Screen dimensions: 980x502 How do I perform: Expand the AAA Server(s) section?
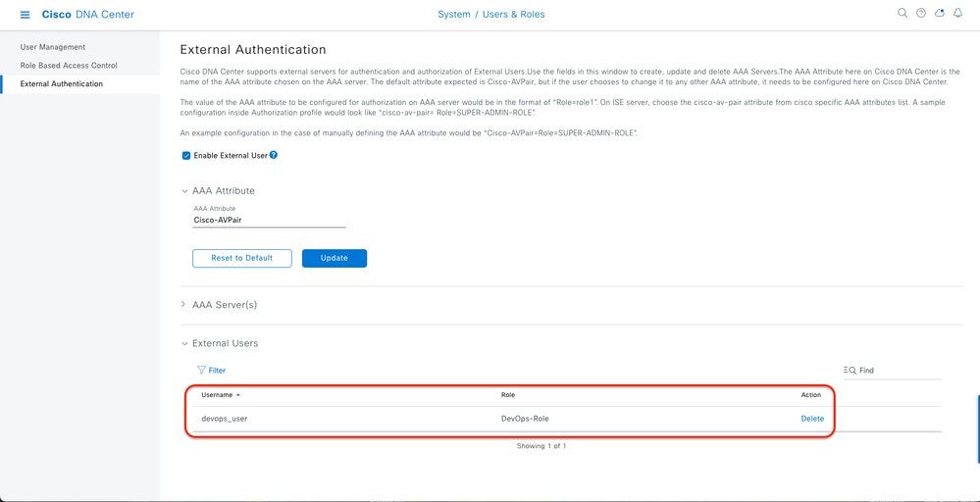coord(183,305)
